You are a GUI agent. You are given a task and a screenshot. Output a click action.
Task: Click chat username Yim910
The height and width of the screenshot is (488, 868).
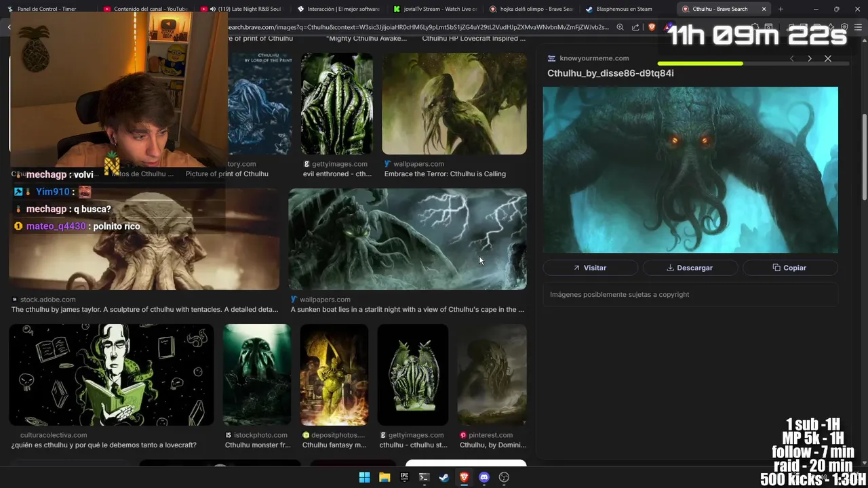click(52, 192)
